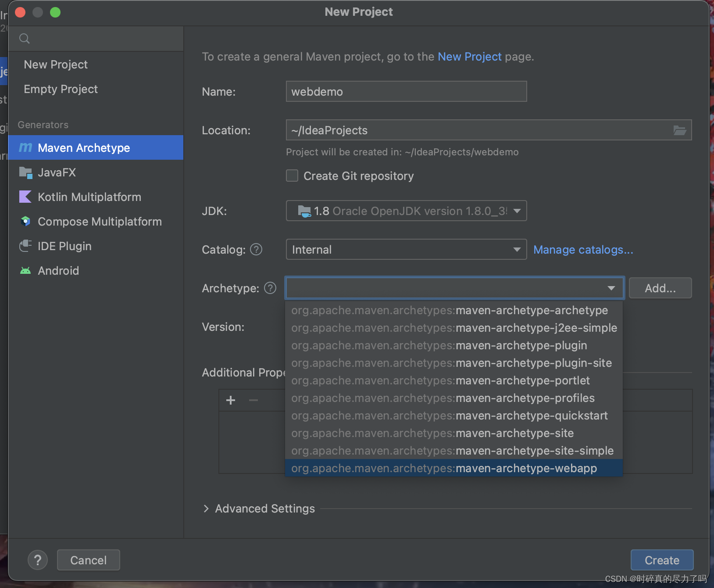The width and height of the screenshot is (714, 588).
Task: Click the green zoom window button
Action: 55,12
